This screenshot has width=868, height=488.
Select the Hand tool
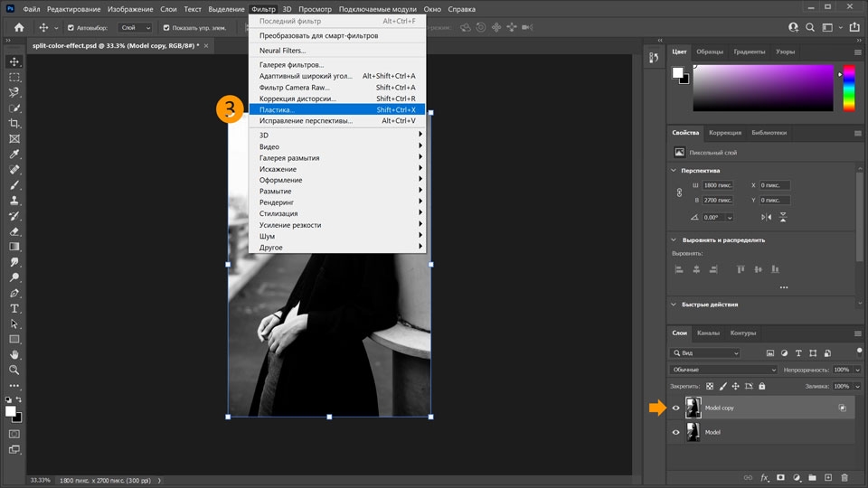coord(14,354)
